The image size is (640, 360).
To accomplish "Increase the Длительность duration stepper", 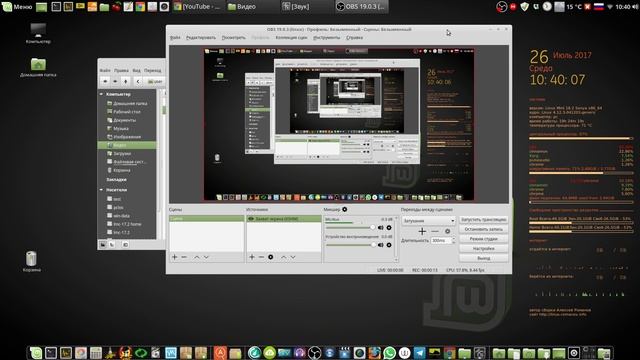I will (453, 239).
